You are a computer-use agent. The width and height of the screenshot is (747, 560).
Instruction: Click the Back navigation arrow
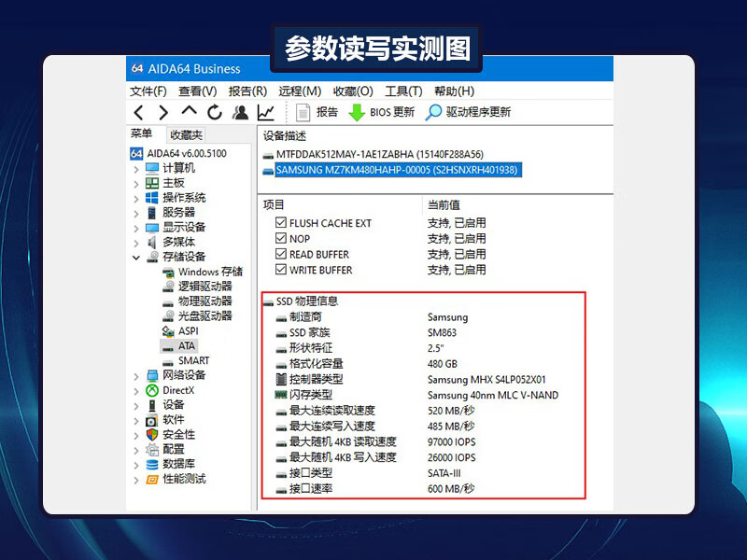click(x=138, y=112)
